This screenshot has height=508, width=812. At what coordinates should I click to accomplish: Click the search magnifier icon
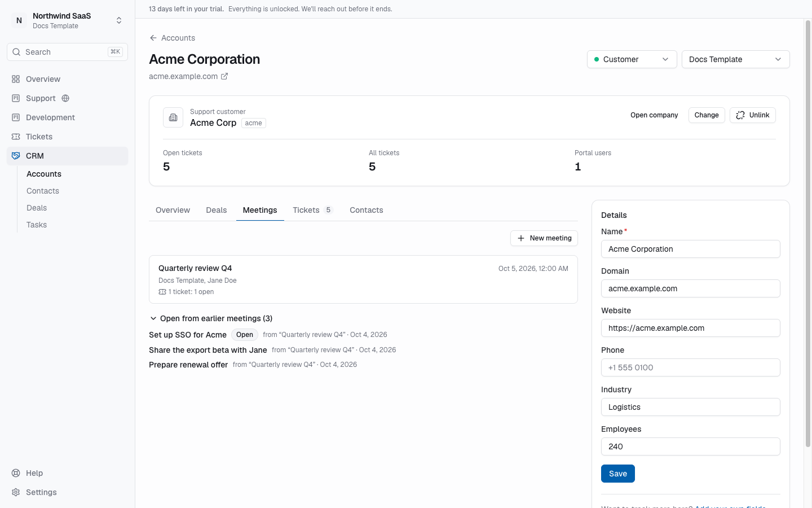[16, 52]
